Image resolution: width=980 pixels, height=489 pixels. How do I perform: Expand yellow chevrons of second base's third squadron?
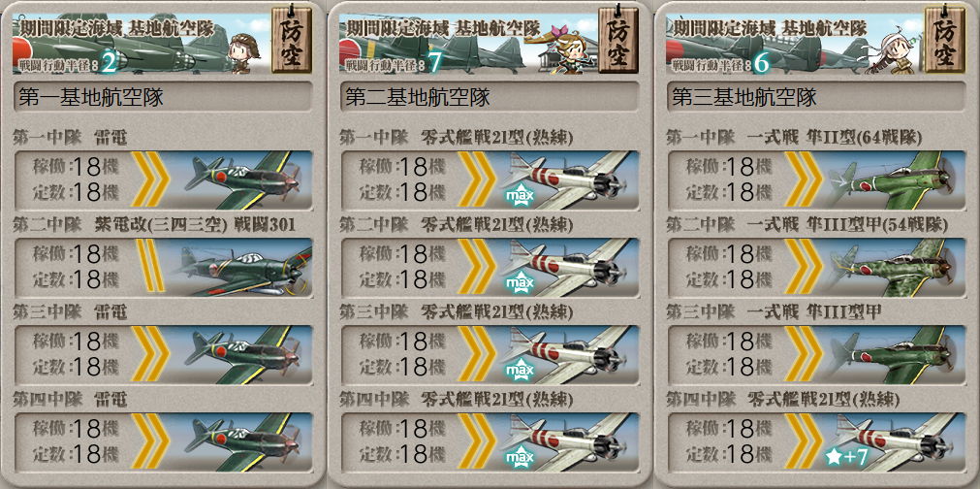pos(477,354)
